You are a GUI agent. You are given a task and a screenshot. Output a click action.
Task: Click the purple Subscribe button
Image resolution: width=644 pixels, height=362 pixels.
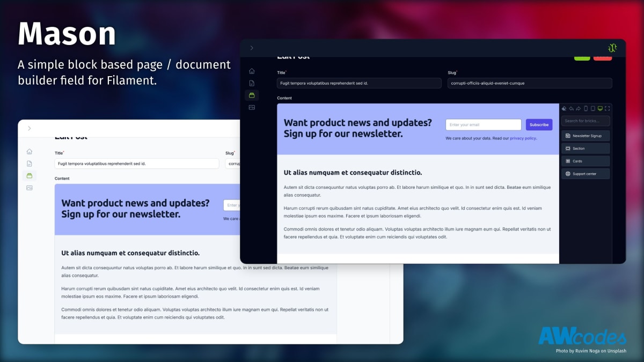tap(539, 125)
